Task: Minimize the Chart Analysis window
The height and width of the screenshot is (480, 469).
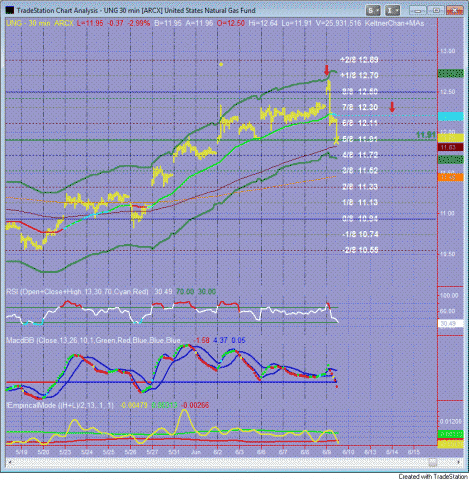Action: (x=418, y=11)
